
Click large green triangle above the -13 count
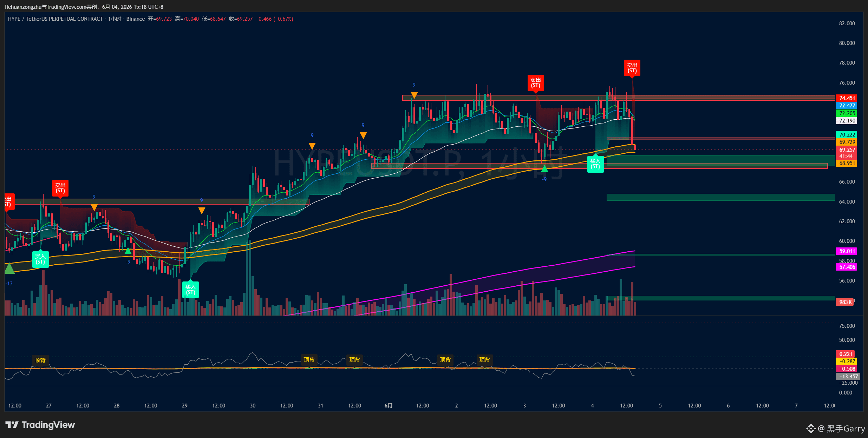click(9, 268)
